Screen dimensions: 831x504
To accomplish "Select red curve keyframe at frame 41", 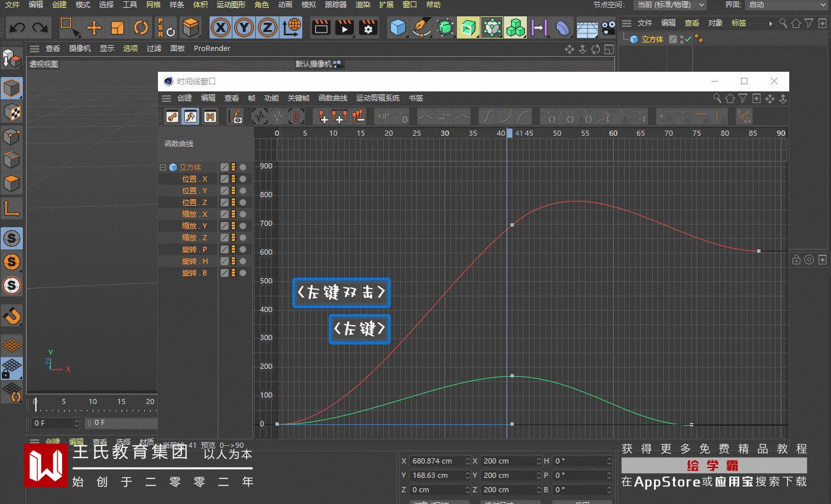I will (x=512, y=225).
